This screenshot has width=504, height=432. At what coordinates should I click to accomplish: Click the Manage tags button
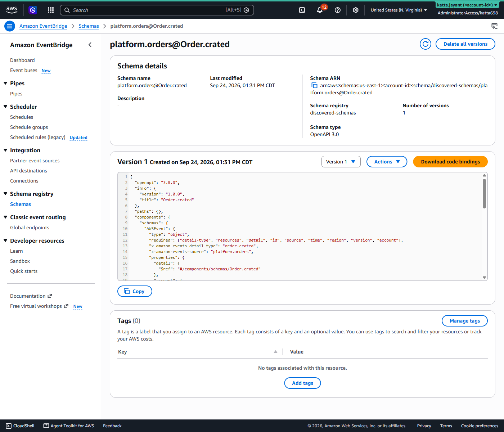point(465,321)
